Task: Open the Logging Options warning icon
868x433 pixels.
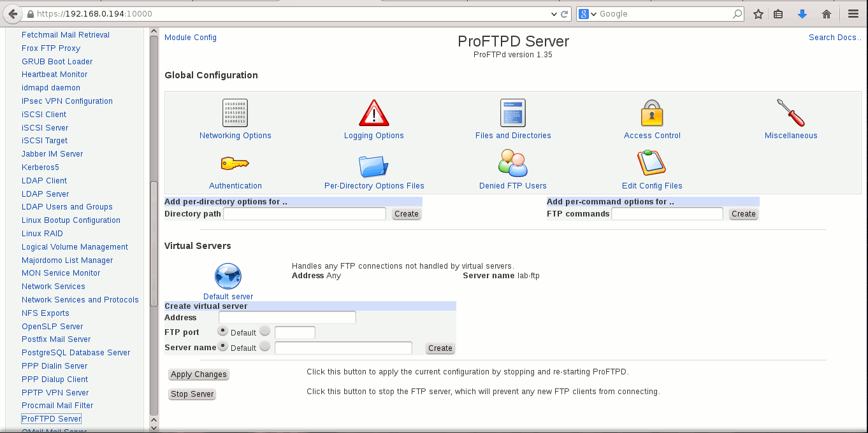Action: pos(373,113)
